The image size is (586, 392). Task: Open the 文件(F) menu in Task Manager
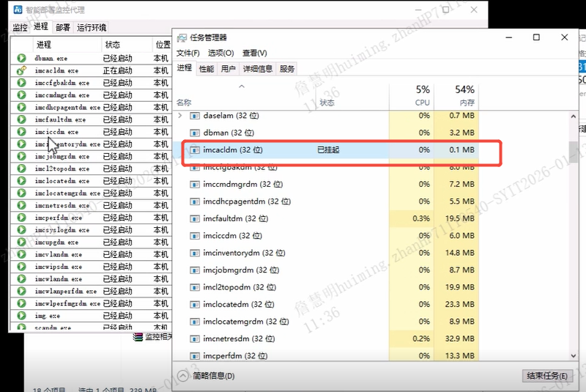click(188, 53)
